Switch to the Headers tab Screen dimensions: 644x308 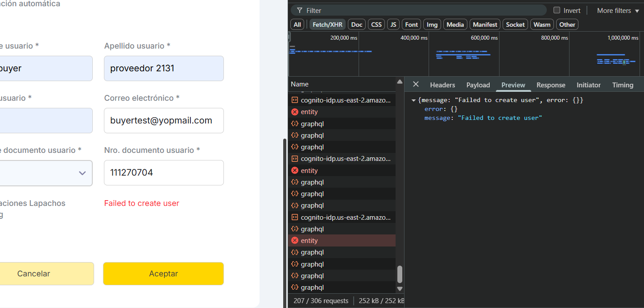(x=442, y=85)
